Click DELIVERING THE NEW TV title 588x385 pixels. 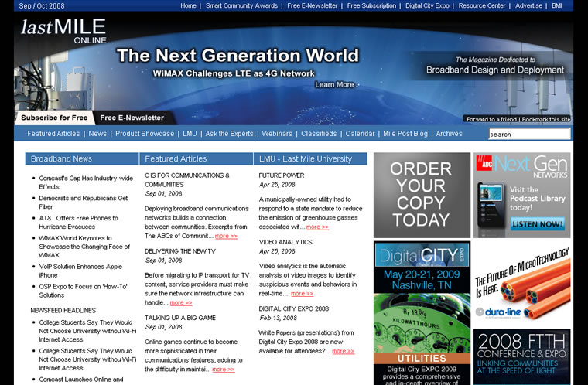(180, 251)
